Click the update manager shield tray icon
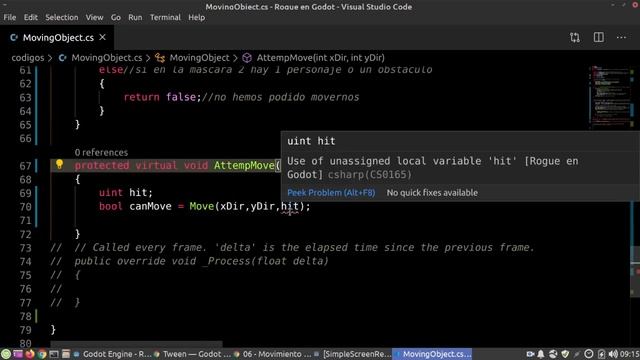 coord(565,354)
